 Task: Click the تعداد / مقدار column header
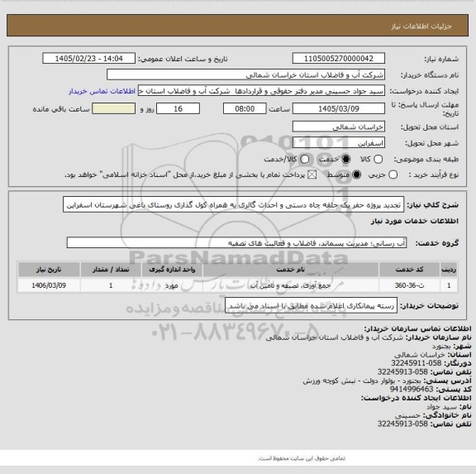click(111, 270)
